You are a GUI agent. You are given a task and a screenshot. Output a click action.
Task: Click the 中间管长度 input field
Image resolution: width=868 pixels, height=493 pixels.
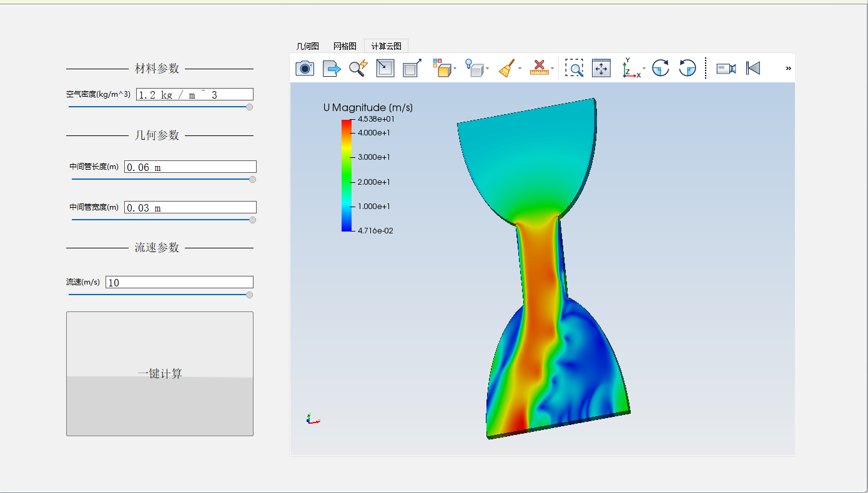point(190,167)
